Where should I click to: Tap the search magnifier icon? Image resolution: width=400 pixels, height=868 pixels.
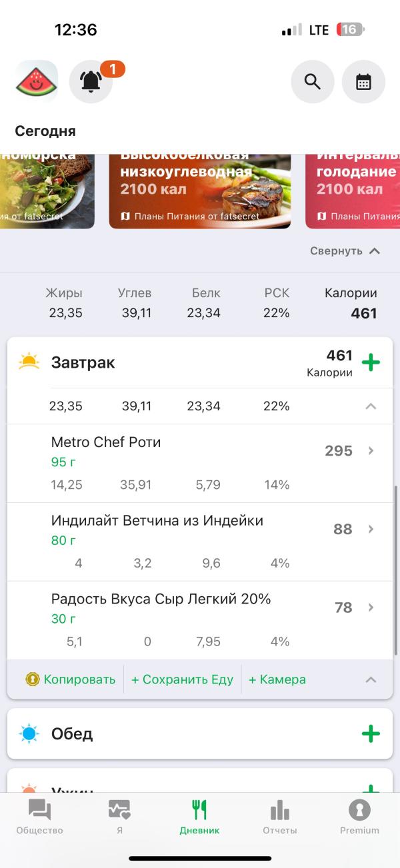(312, 81)
